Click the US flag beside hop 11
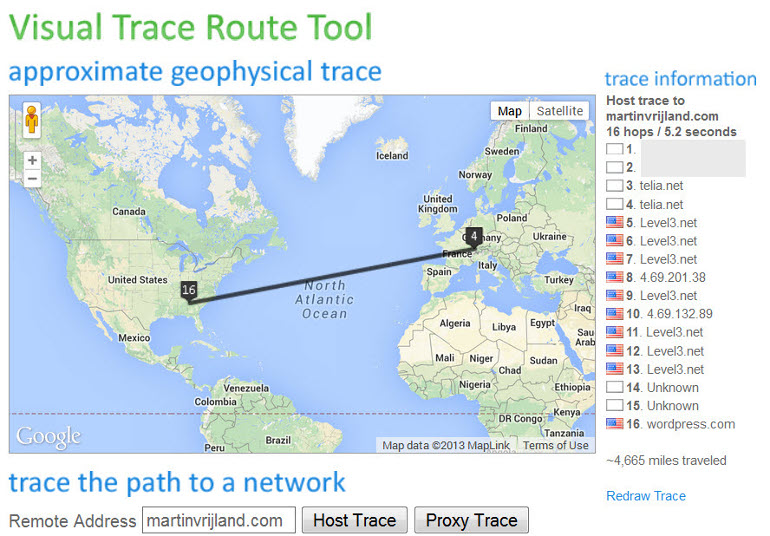This screenshot has width=770, height=536. coord(614,332)
